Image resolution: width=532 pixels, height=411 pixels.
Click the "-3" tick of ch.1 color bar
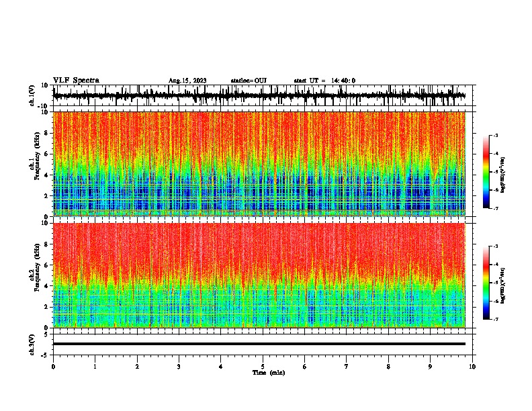coord(495,135)
